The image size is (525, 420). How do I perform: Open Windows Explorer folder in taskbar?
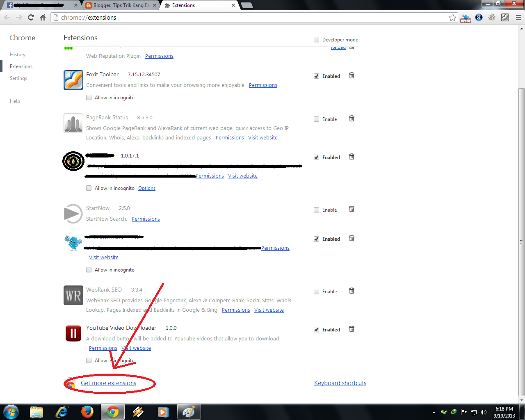tap(37, 412)
